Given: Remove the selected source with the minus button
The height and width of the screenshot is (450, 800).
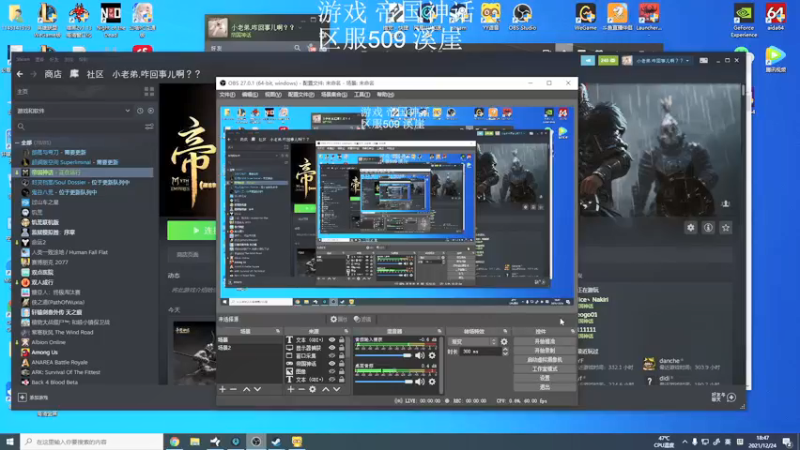Looking at the screenshot, I should pyautogui.click(x=301, y=389).
